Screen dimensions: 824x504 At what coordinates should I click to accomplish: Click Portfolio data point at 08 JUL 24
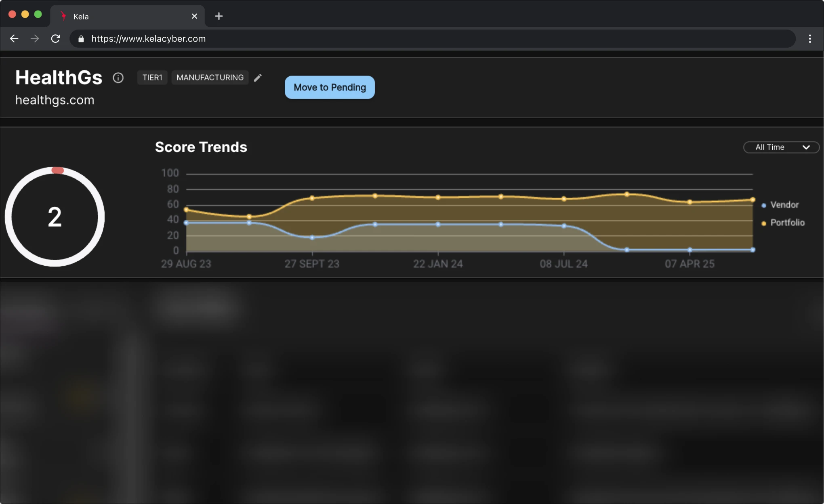coord(564,199)
